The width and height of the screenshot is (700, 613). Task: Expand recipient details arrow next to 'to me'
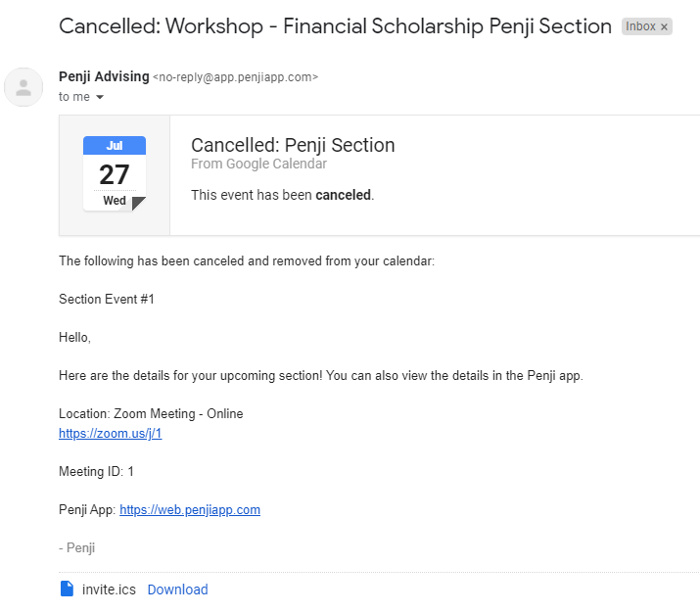coord(100,97)
